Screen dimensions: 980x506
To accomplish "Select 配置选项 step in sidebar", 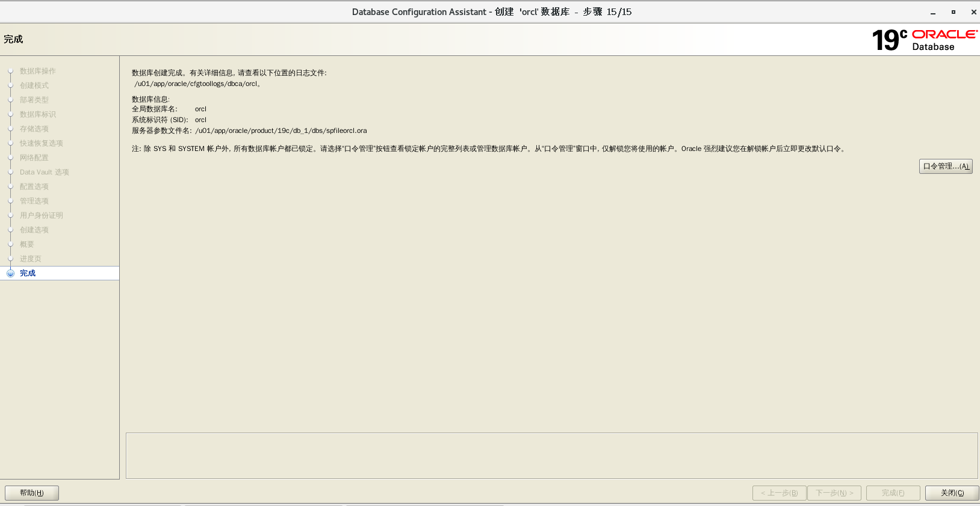I will pyautogui.click(x=34, y=187).
